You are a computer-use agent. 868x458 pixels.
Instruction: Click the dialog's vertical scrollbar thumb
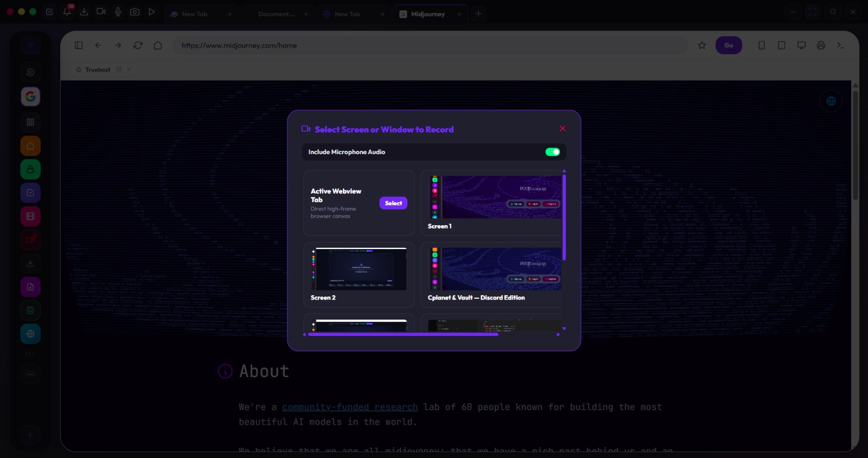point(564,217)
